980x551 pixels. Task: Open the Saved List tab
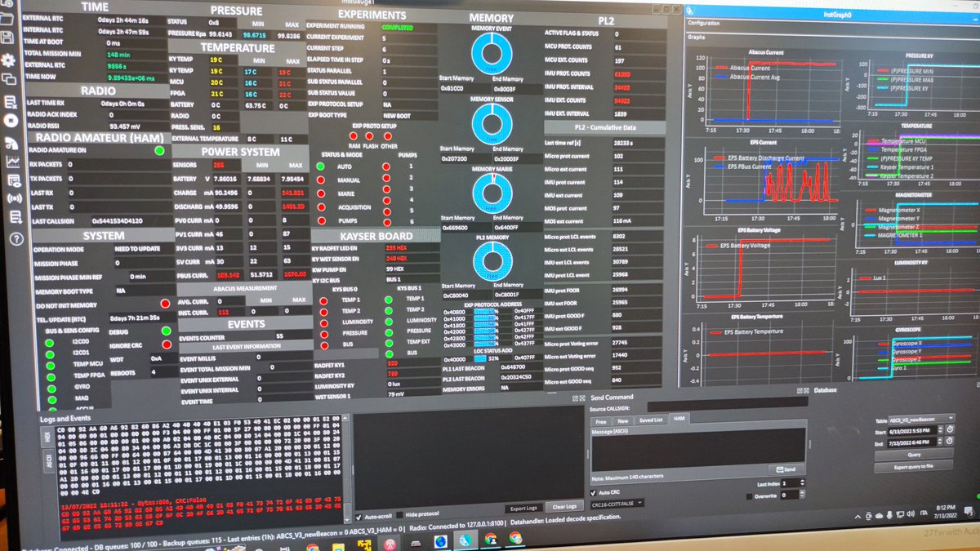coord(651,420)
